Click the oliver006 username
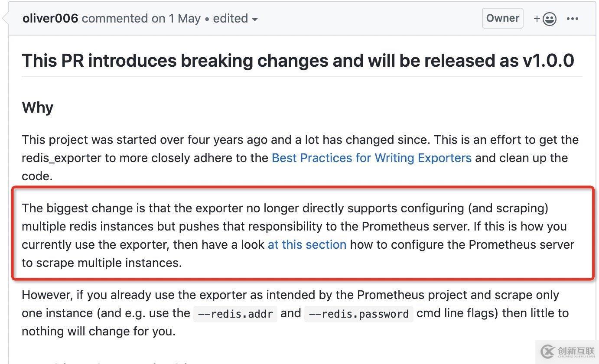Image resolution: width=599 pixels, height=364 pixels. (51, 18)
